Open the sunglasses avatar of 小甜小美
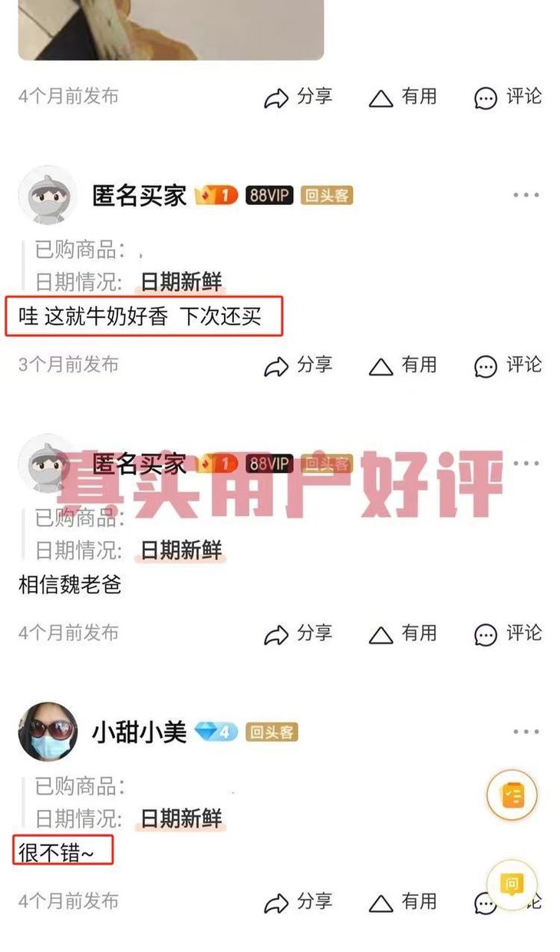This screenshot has height=952, width=560. (x=48, y=732)
